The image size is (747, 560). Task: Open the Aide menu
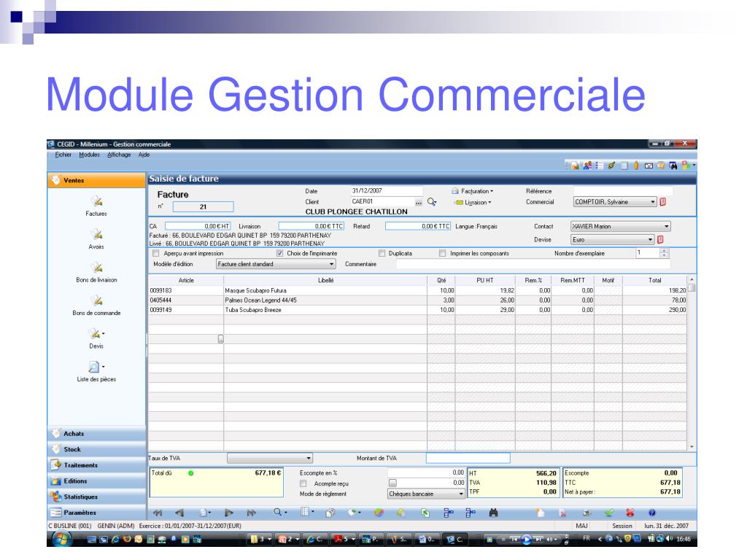(144, 155)
